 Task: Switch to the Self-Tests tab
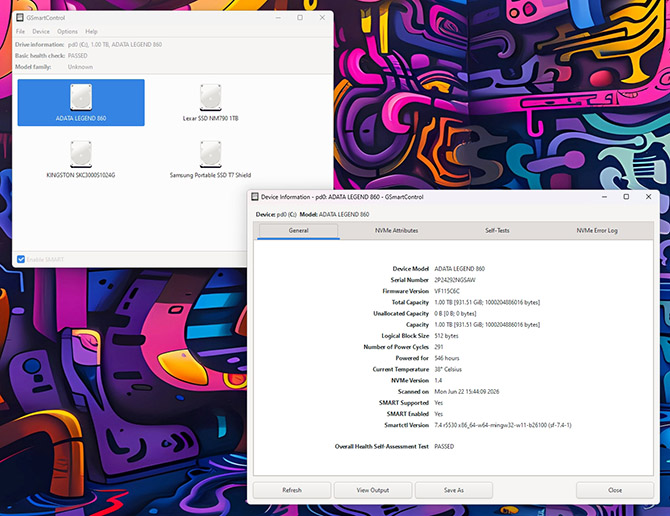point(497,231)
